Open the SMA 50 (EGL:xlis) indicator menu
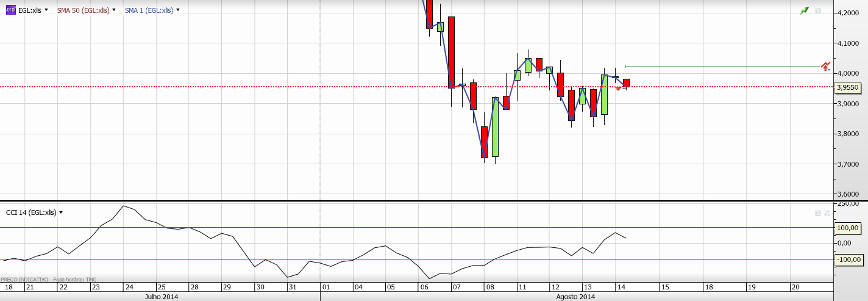 coord(113,10)
